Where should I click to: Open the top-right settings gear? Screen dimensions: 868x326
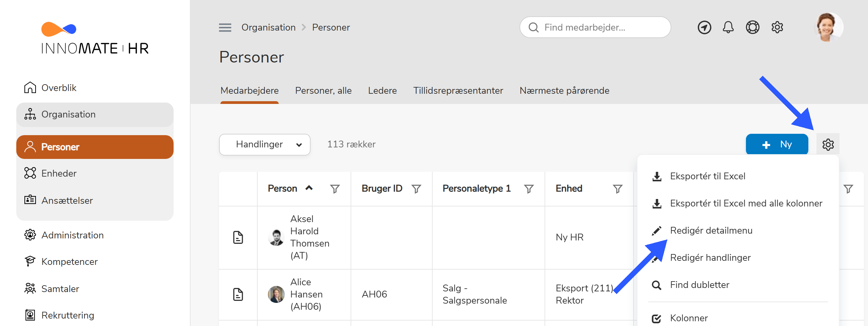point(777,27)
